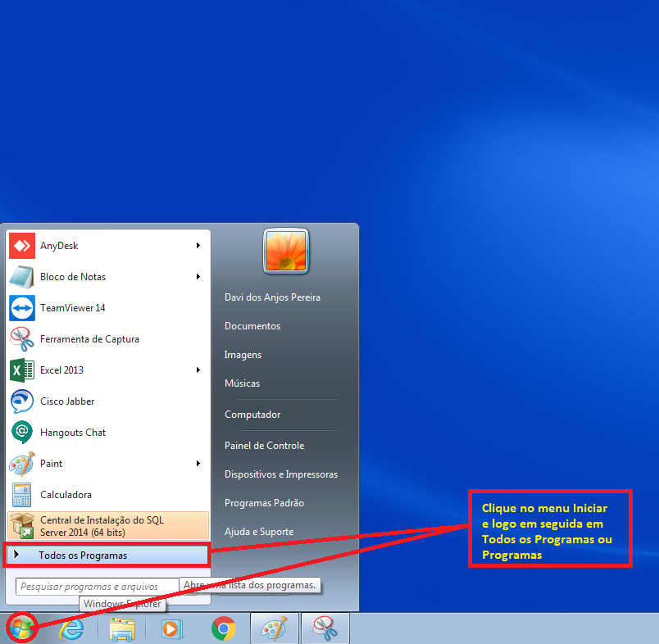Launch Google Chrome from the taskbar

coord(224,628)
